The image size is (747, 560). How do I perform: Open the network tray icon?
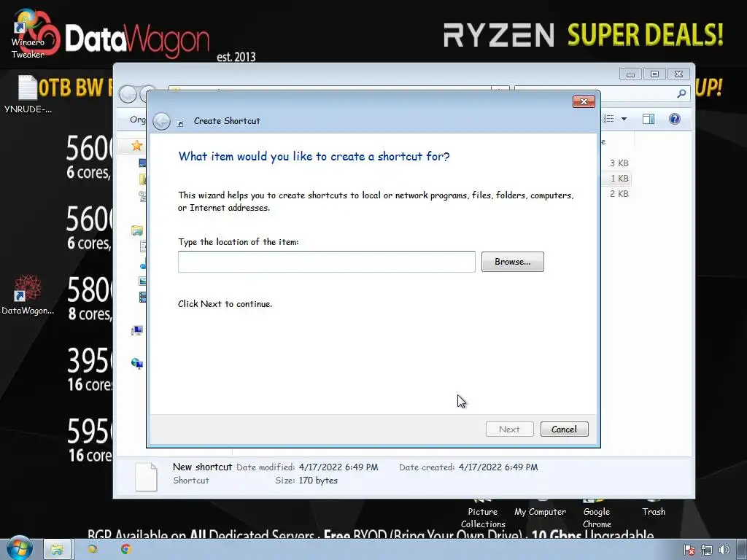tap(706, 550)
